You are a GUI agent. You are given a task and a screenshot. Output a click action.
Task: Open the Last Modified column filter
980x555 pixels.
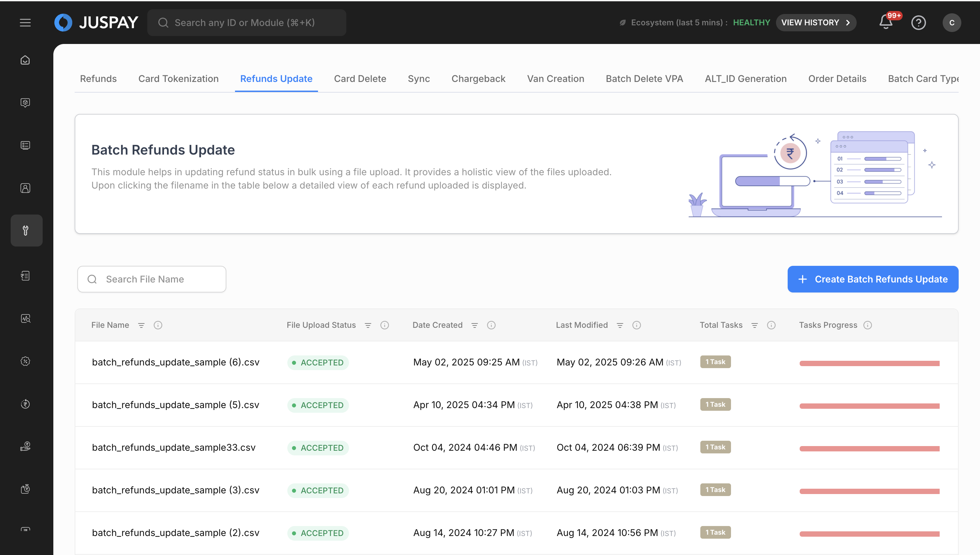(x=620, y=325)
